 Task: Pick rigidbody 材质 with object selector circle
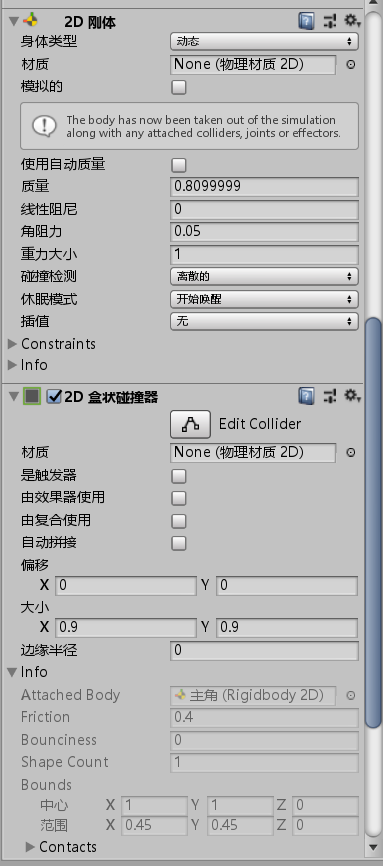(x=350, y=65)
